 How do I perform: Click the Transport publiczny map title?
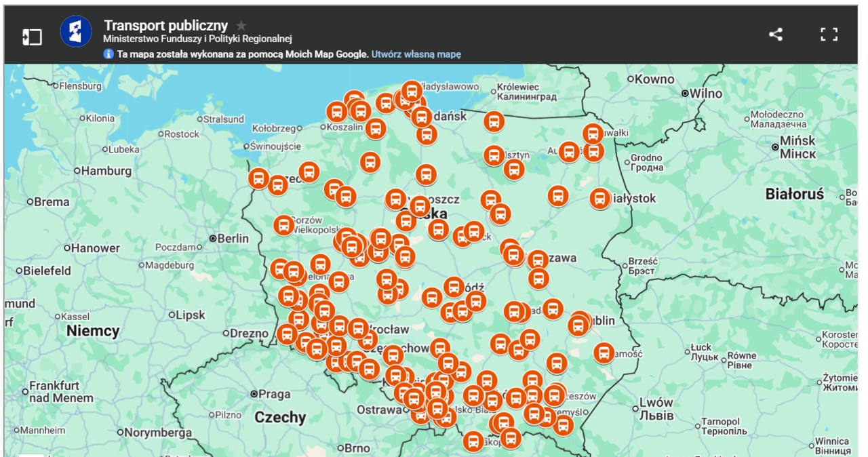165,26
